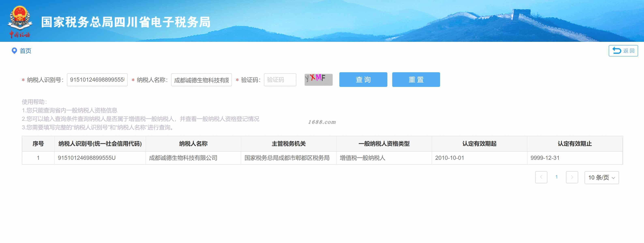Click the 认定有效期起 column header
Image resolution: width=644 pixels, height=243 pixels.
click(479, 144)
